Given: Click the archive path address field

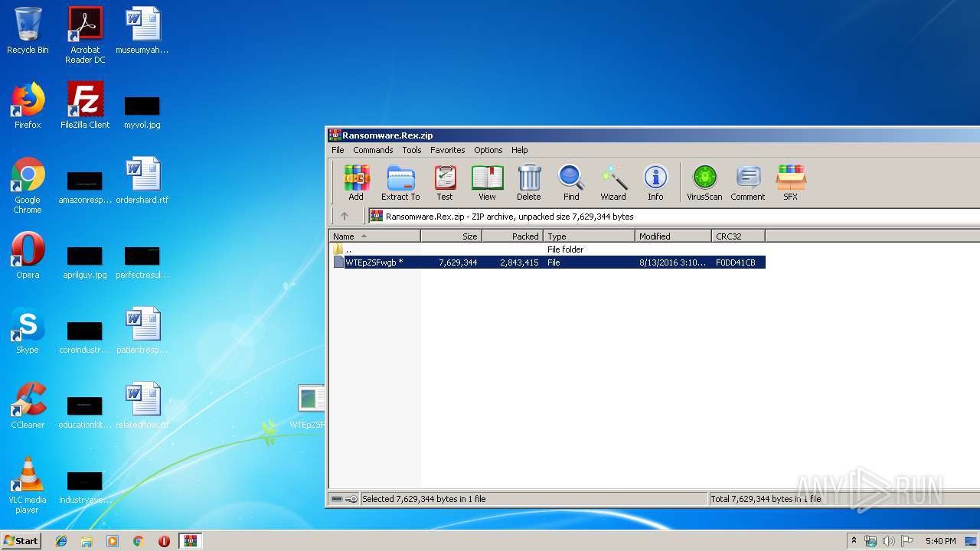Looking at the screenshot, I should [x=674, y=217].
